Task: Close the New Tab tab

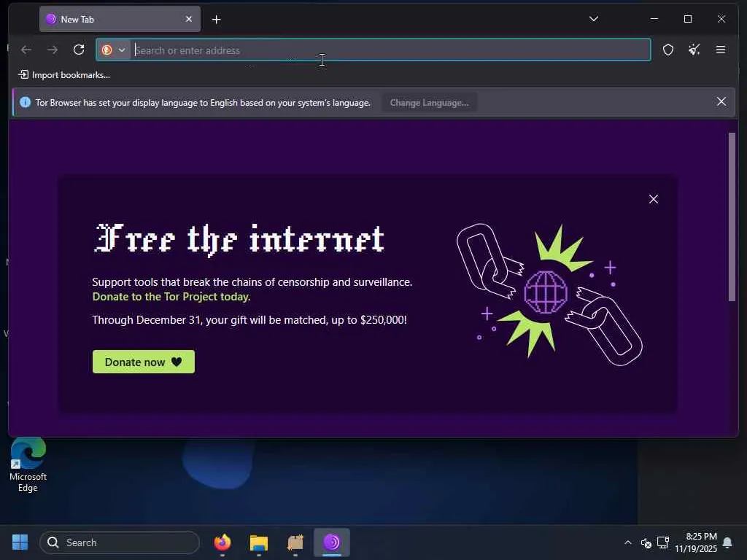Action: [189, 19]
